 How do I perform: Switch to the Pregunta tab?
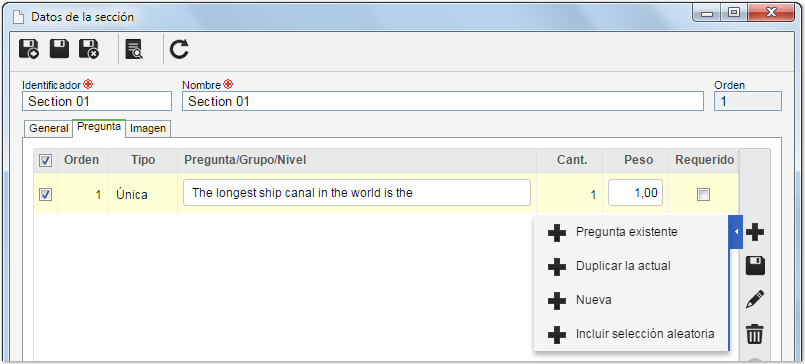[99, 127]
